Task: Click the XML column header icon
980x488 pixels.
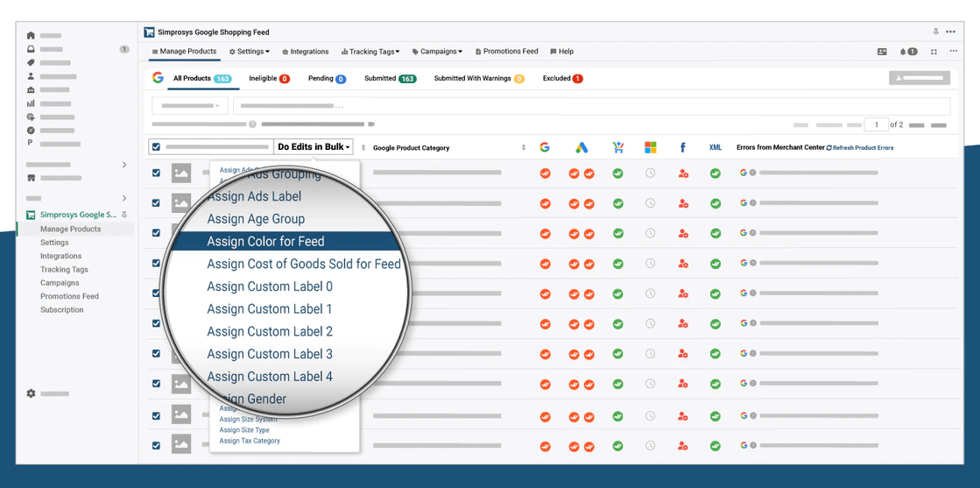Action: tap(715, 148)
